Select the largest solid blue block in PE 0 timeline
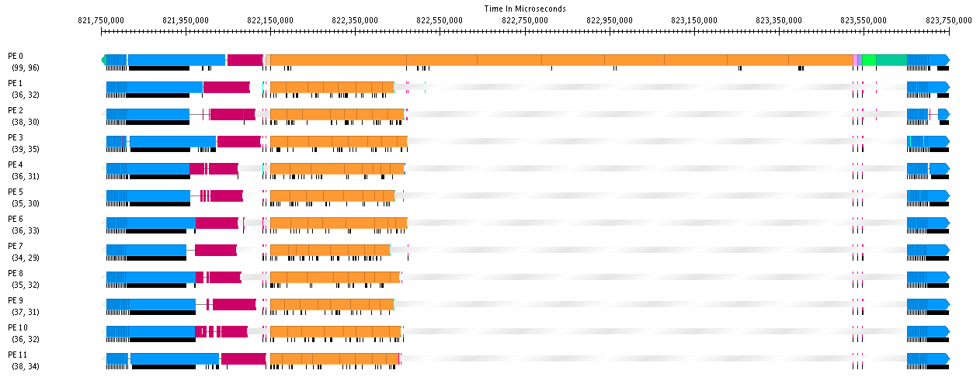Image resolution: width=980 pixels, height=391 pixels. pyautogui.click(x=177, y=60)
